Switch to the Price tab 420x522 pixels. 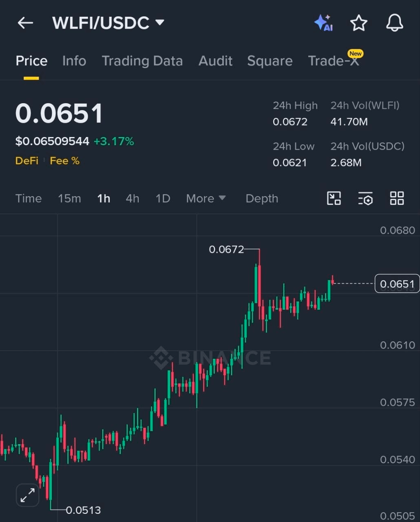pos(31,61)
